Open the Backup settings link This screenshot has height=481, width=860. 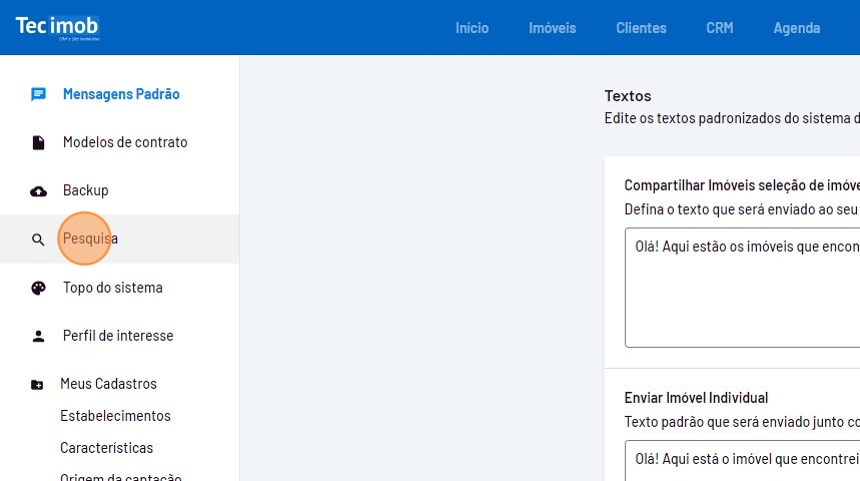point(85,190)
